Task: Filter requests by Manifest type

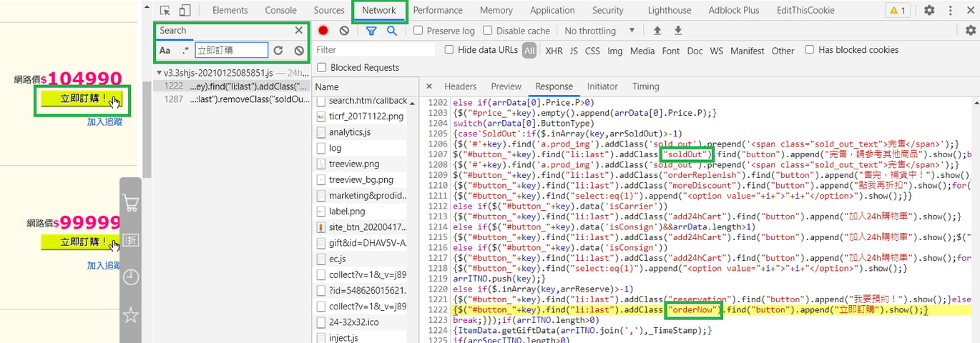Action: pos(747,51)
